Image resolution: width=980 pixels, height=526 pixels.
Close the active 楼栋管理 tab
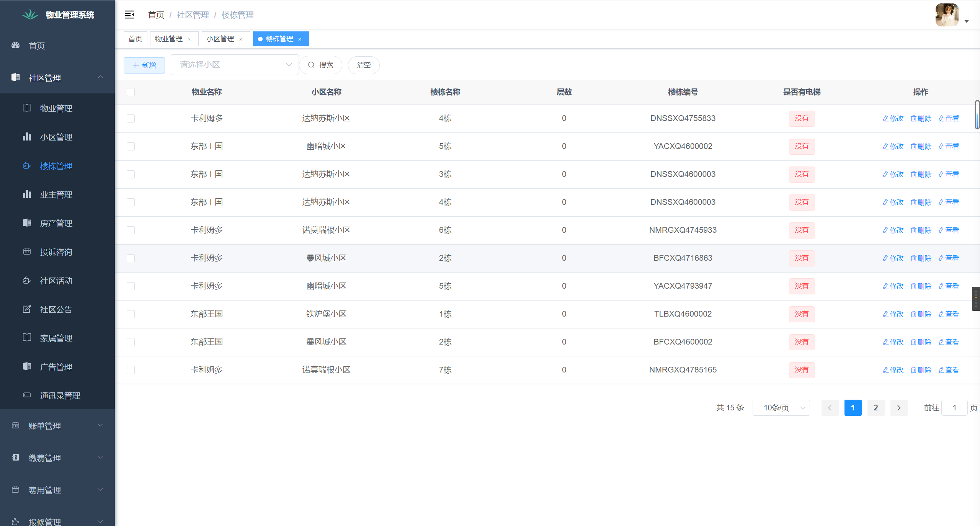[x=300, y=39]
